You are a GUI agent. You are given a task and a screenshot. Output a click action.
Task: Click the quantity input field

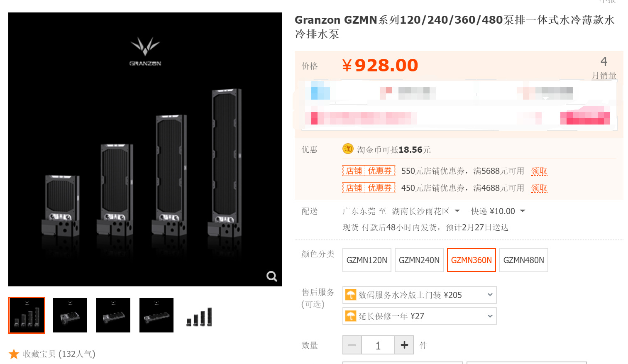click(x=378, y=345)
